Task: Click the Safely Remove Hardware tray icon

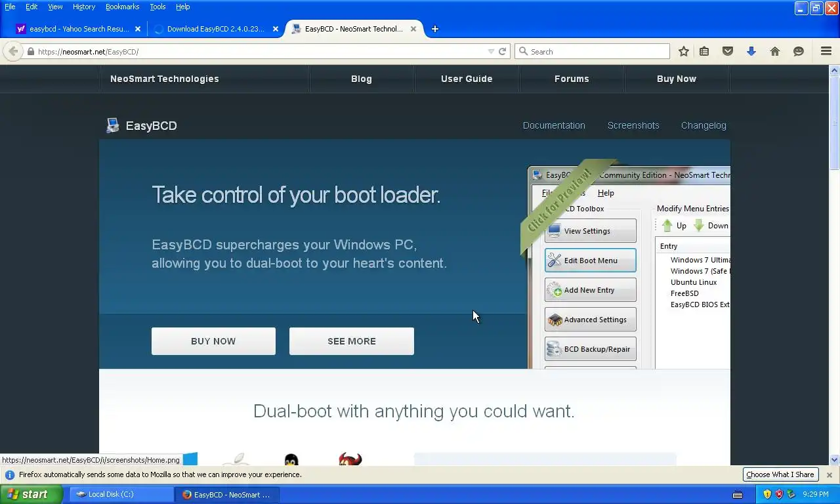Action: [x=791, y=494]
